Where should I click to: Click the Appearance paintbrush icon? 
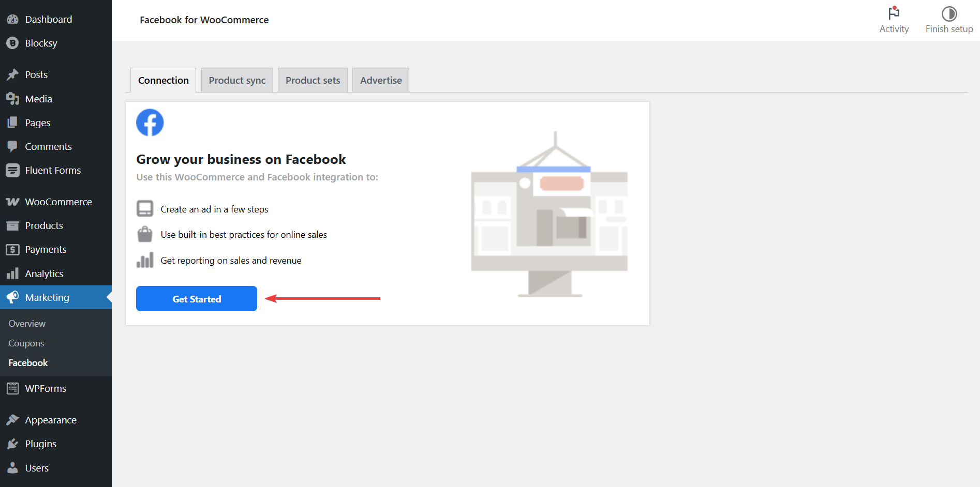(x=12, y=420)
